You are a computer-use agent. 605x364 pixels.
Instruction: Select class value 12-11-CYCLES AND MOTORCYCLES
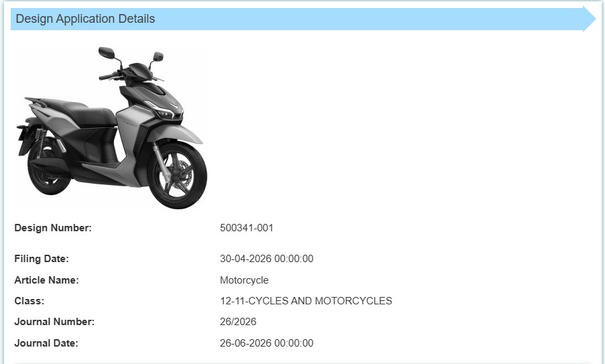click(306, 301)
